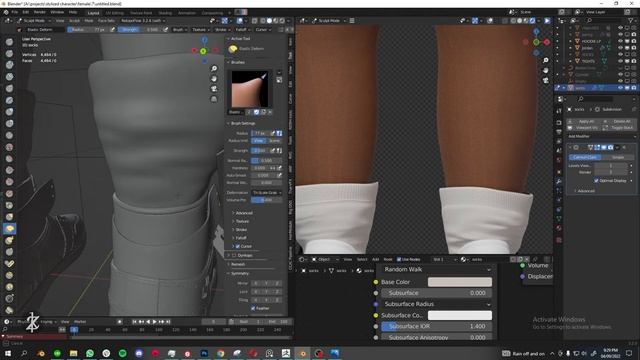Image resolution: width=640 pixels, height=360 pixels.
Task: Toggle render camera icon of the selected socks object
Action: [633, 88]
